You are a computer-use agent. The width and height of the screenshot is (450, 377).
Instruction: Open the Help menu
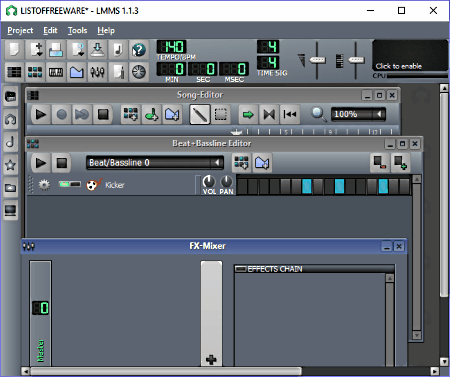[x=106, y=30]
